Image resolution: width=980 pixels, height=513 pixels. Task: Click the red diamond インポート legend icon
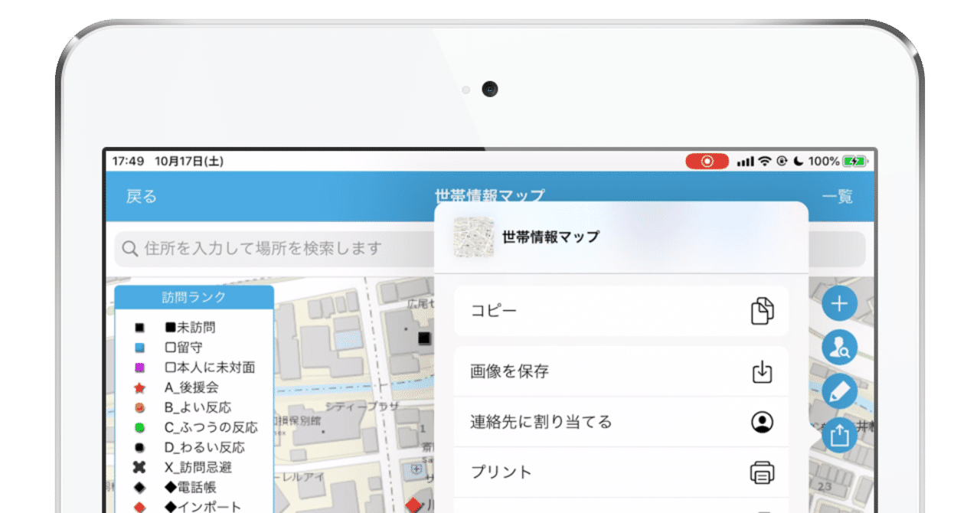point(139,507)
